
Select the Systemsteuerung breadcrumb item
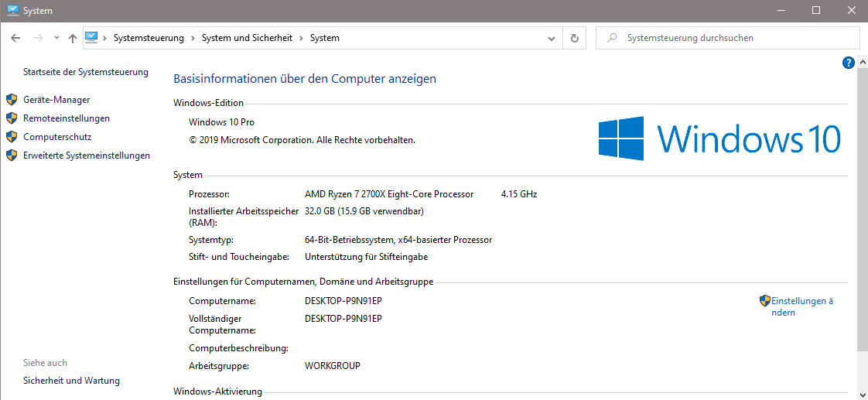click(x=149, y=38)
